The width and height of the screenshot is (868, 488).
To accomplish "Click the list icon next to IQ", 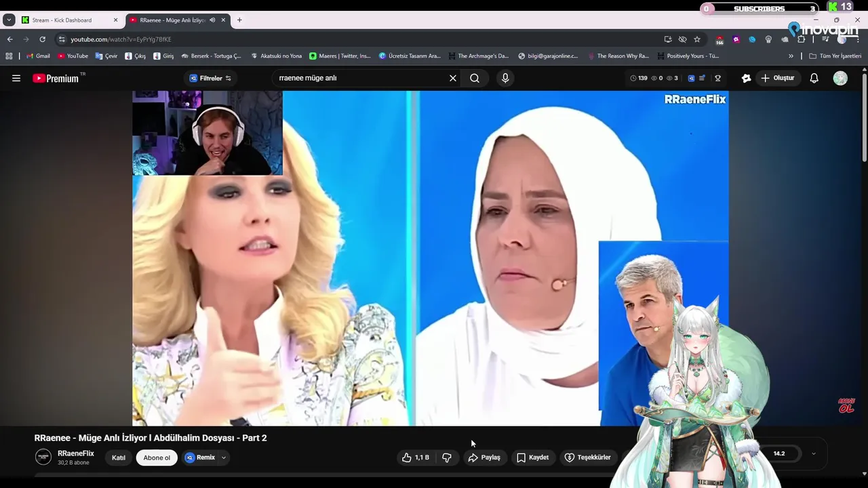I will point(702,78).
